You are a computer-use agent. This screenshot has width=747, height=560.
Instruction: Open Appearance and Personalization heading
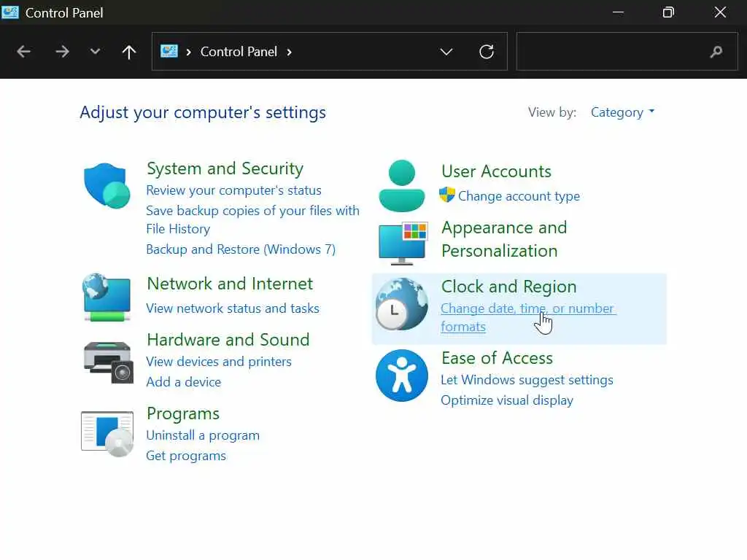coord(504,239)
